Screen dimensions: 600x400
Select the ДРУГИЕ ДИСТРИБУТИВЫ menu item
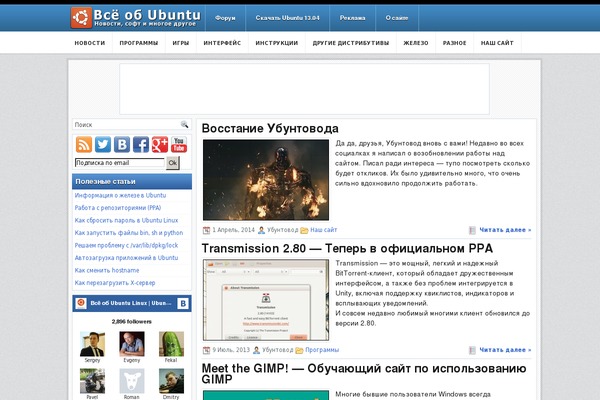[x=351, y=43]
